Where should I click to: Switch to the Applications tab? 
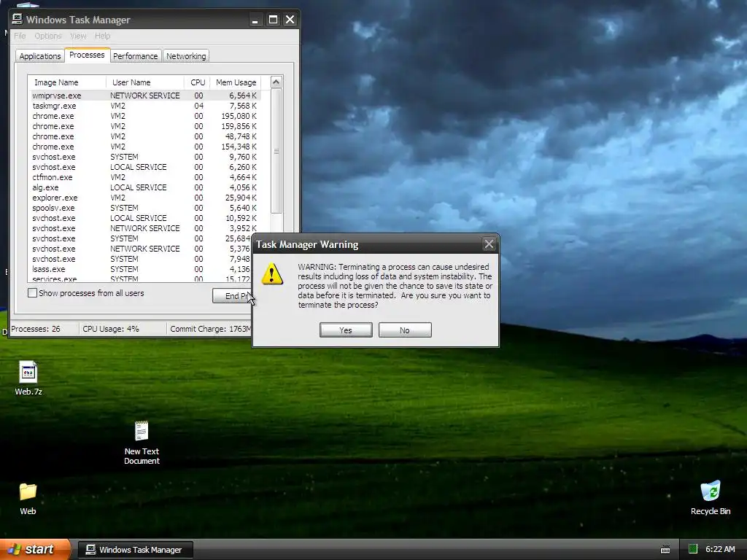(40, 56)
